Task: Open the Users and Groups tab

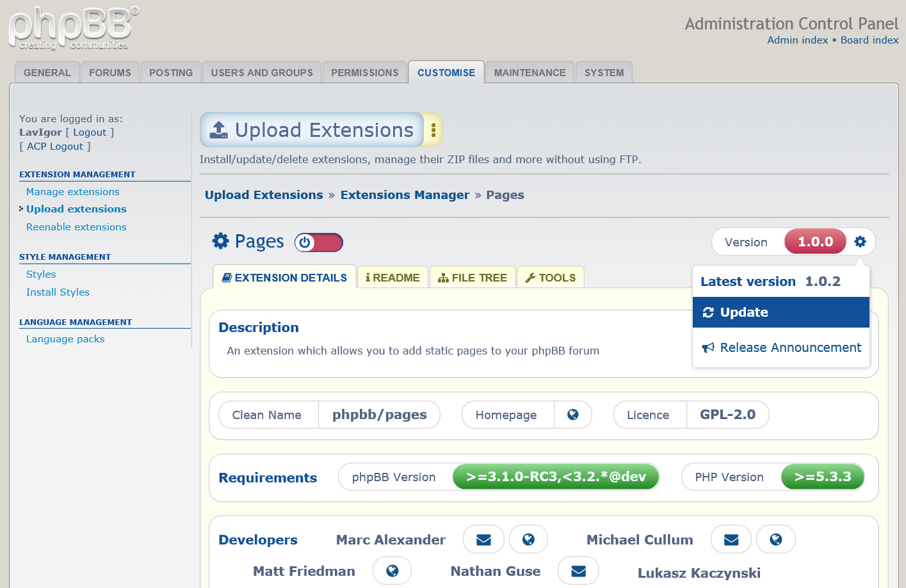Action: (262, 72)
